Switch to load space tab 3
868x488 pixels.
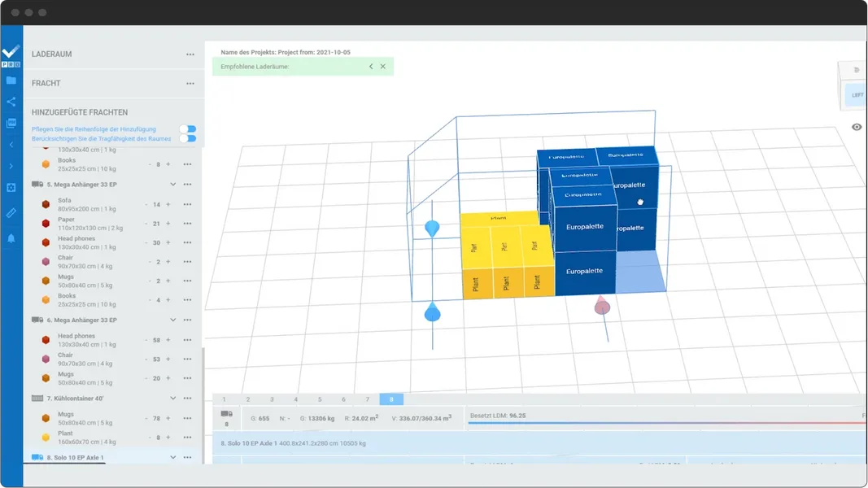271,399
